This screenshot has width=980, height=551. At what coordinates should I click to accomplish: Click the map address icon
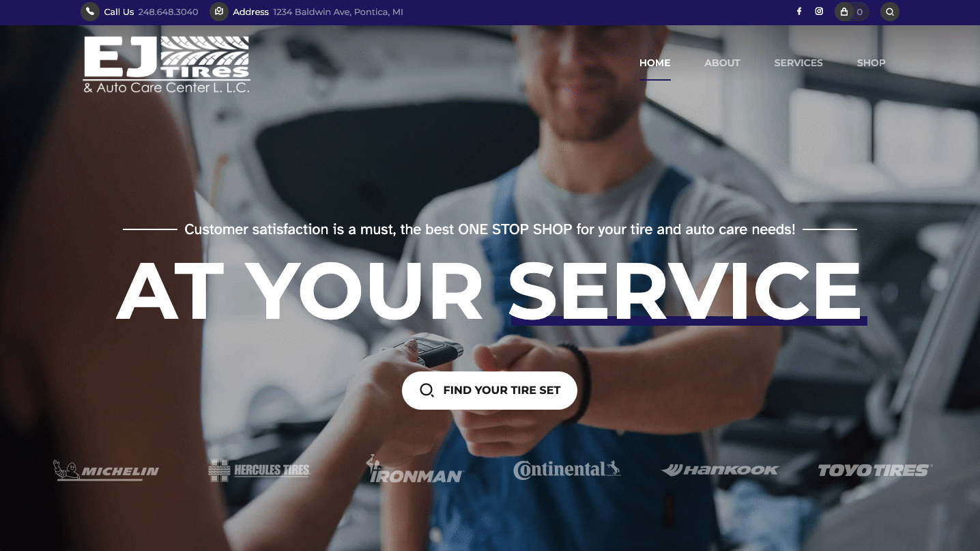click(x=218, y=12)
